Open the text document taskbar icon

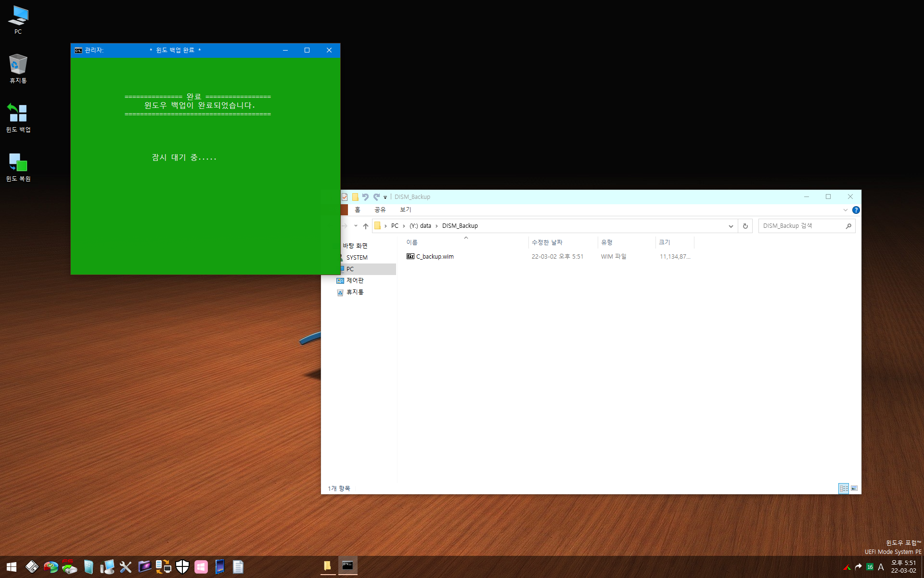coord(238,567)
